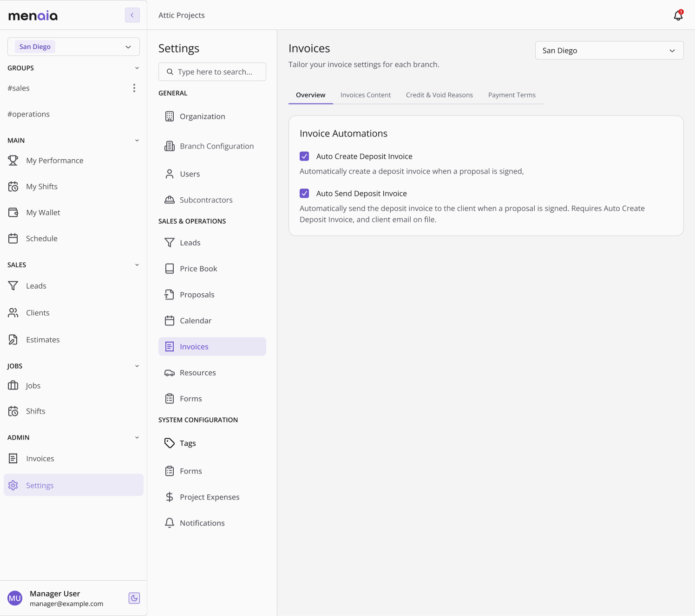The image size is (695, 616).
Task: Go to Leads in Sales sidebar
Action: pos(73,286)
